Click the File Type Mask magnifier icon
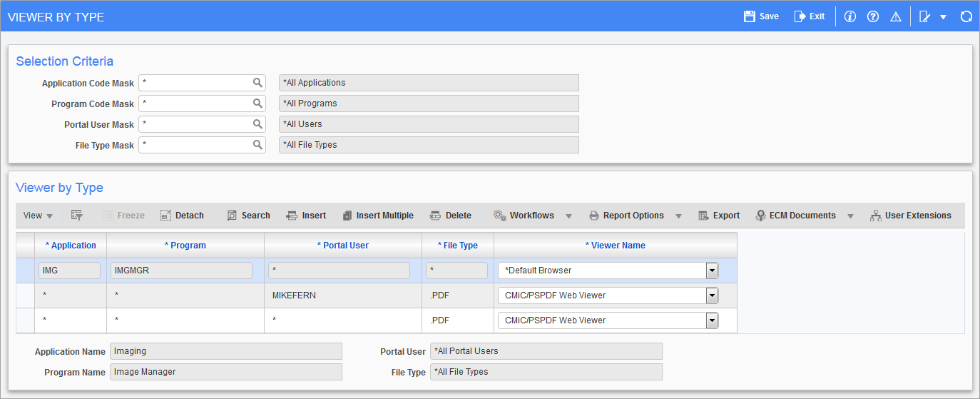Screen dimensions: 980x399 coord(257,145)
